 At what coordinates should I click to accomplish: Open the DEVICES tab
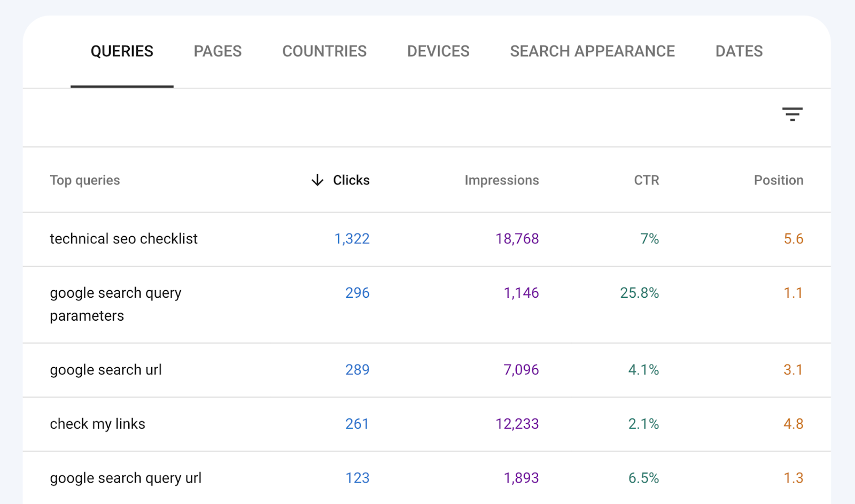(438, 51)
